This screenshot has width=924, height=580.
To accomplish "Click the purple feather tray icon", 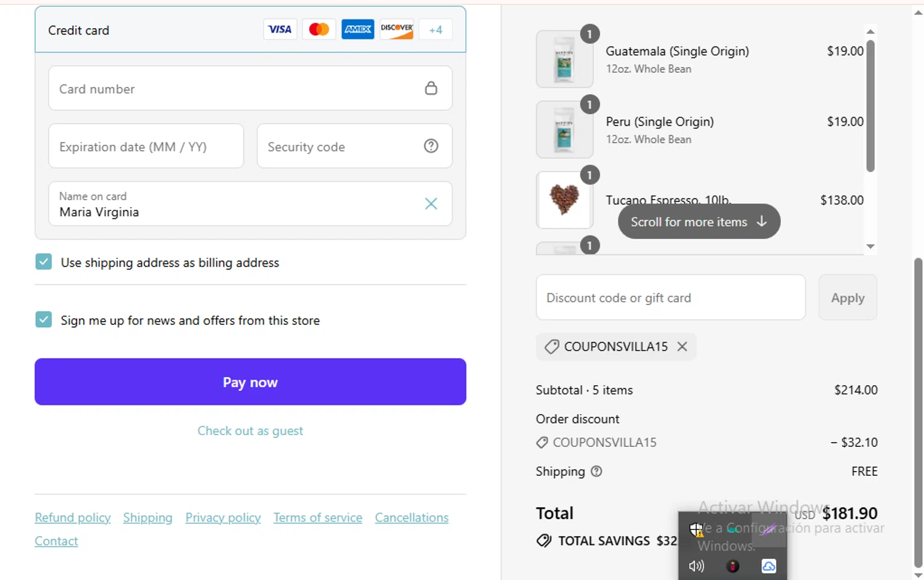I will coord(768,529).
